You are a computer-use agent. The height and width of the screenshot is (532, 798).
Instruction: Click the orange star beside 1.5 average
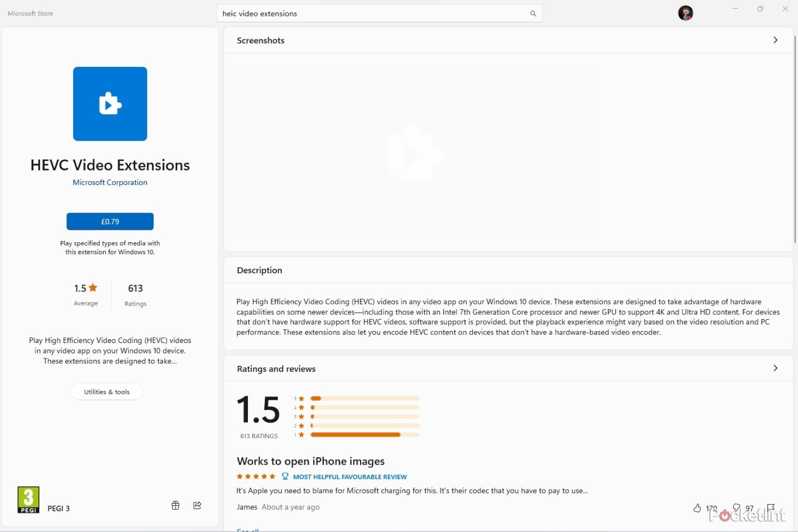(x=93, y=288)
